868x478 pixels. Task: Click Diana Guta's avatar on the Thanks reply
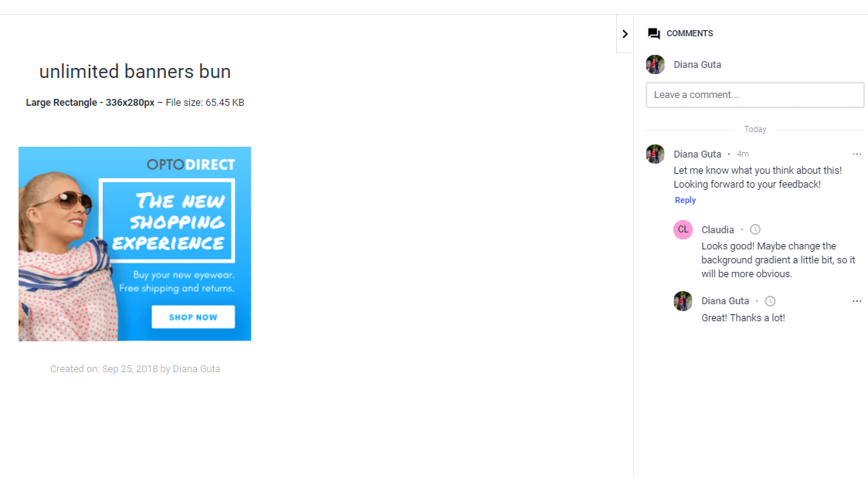683,301
